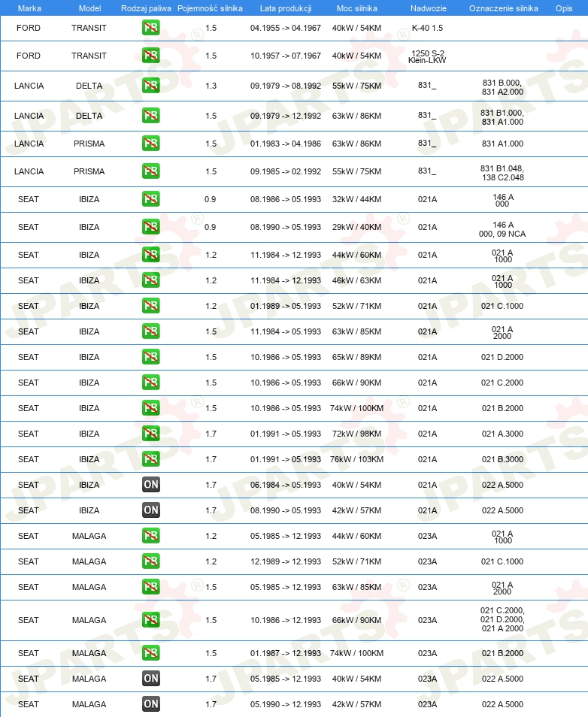Screen dimensions: 588x717
Task: Click the petrol icon for Lancia Delta 1.5 63kW
Action: coord(150,116)
